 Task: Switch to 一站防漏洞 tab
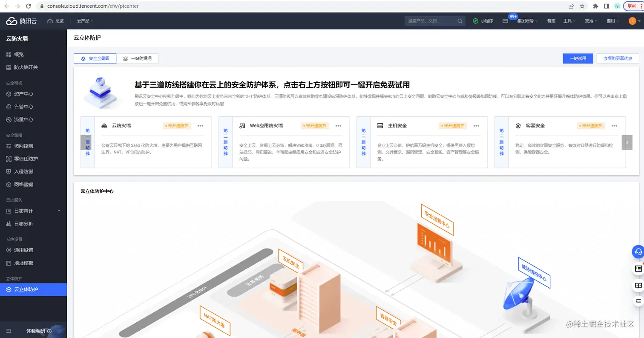coord(137,58)
